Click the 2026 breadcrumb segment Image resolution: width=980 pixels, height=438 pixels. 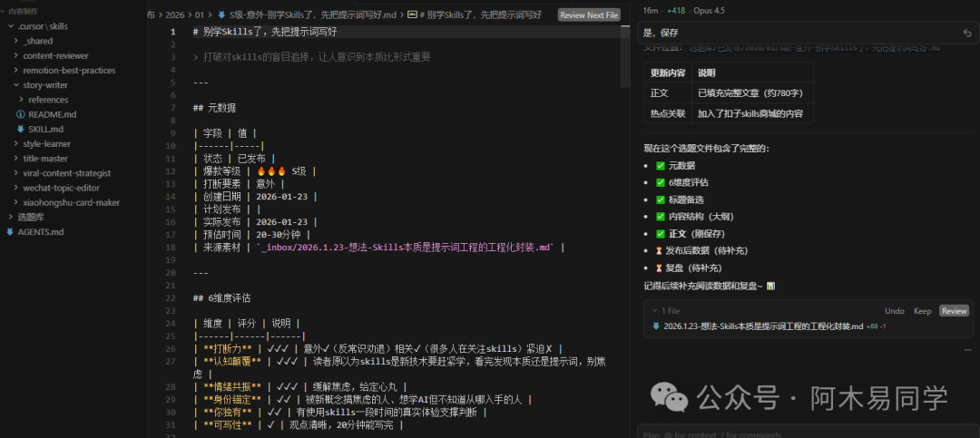point(174,15)
